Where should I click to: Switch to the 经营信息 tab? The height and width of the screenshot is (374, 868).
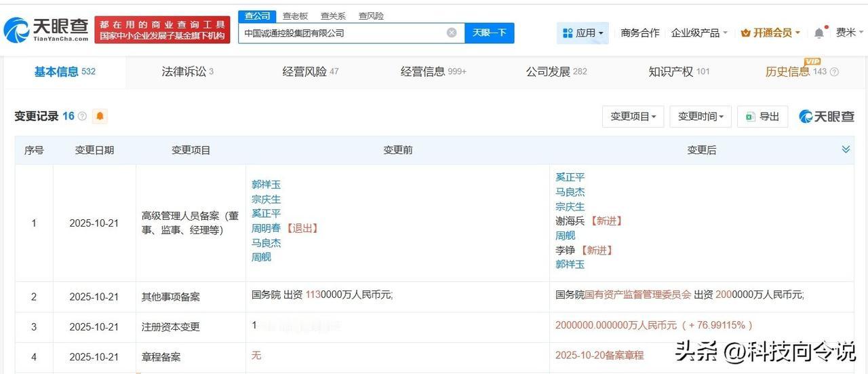point(433,72)
